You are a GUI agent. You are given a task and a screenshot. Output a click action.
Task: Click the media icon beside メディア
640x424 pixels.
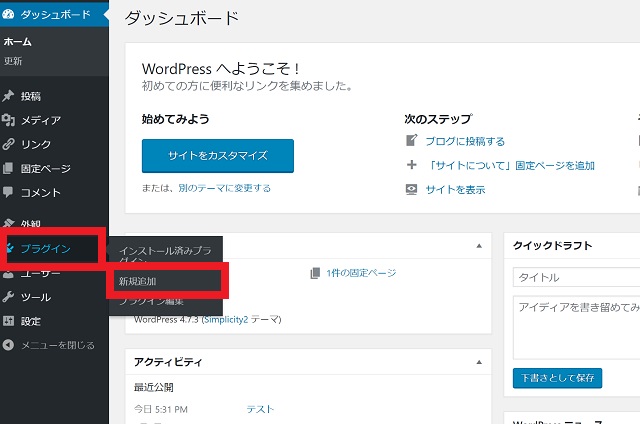coord(8,120)
